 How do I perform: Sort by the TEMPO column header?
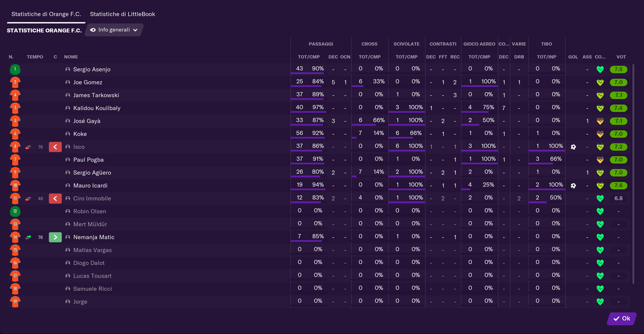click(35, 57)
